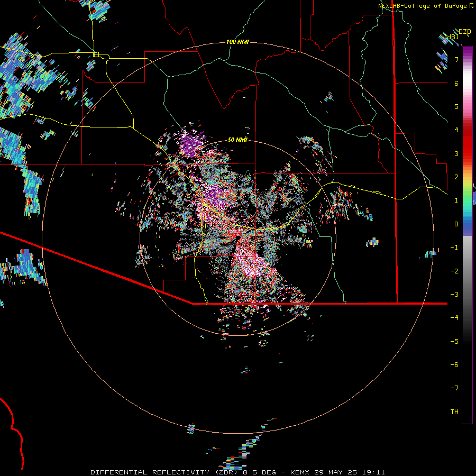The image size is (476, 476).
Task: Click the "-1" scale tick label
Action: coord(454,248)
